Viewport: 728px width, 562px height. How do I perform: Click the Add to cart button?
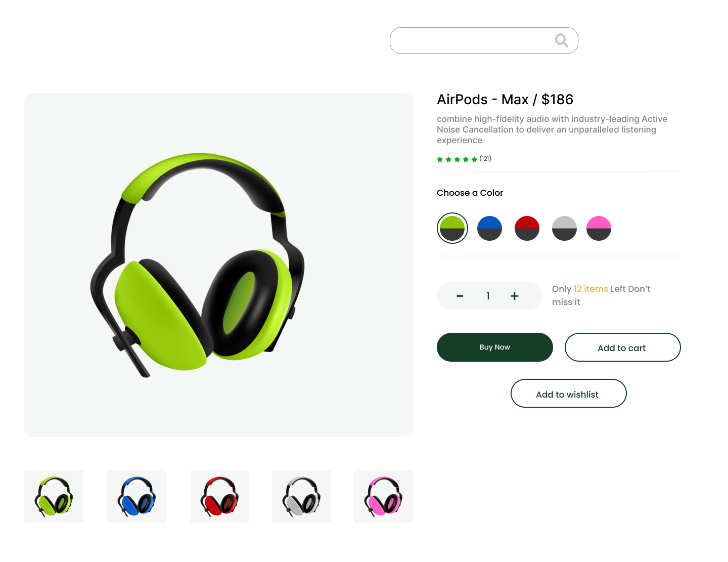(x=622, y=348)
